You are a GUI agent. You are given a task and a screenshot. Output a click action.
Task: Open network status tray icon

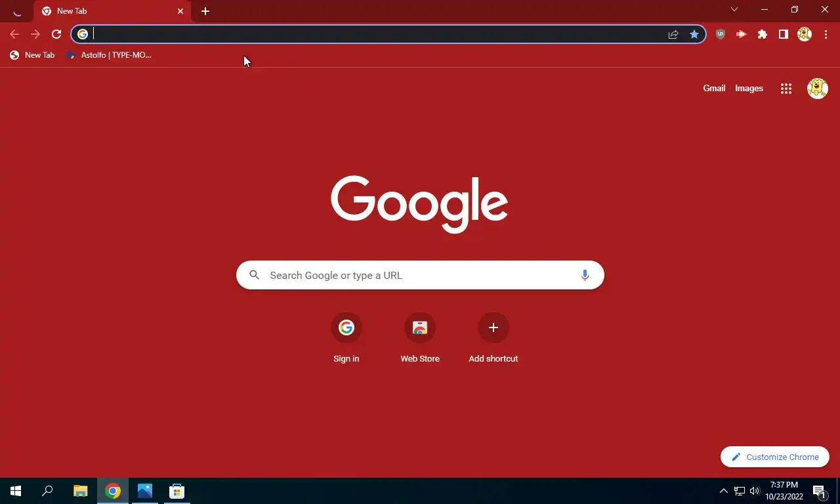coord(740,491)
